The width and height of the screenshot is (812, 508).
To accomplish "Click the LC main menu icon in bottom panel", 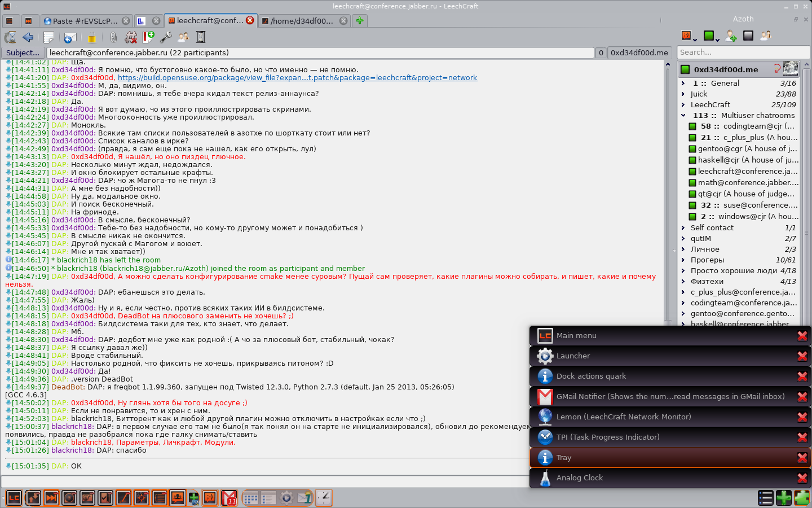I will 14,497.
